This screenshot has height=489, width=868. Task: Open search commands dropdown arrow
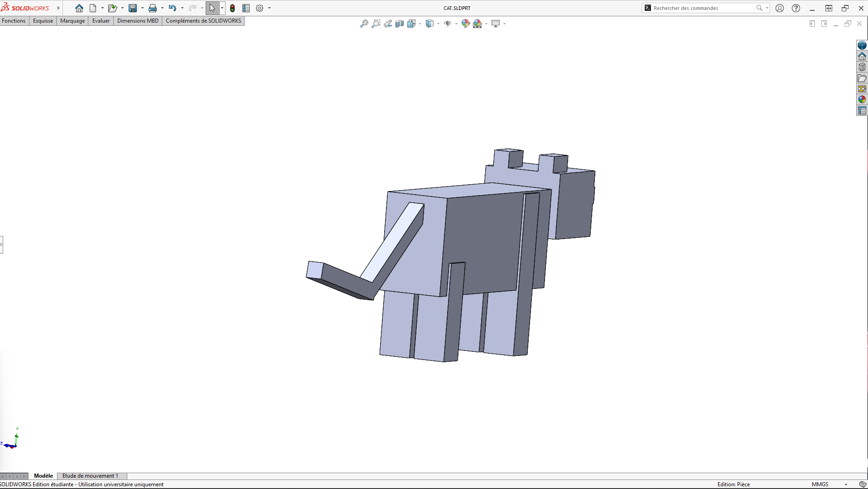point(767,8)
